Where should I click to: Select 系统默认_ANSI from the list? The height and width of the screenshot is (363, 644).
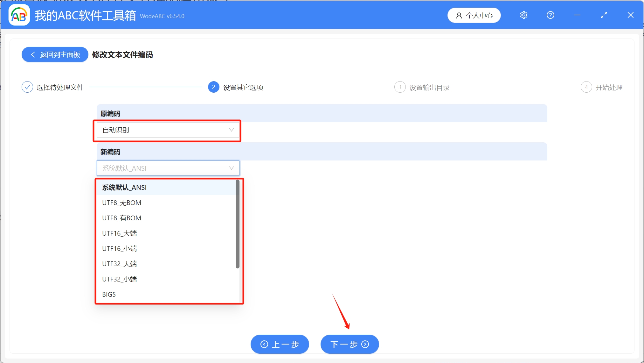point(124,188)
